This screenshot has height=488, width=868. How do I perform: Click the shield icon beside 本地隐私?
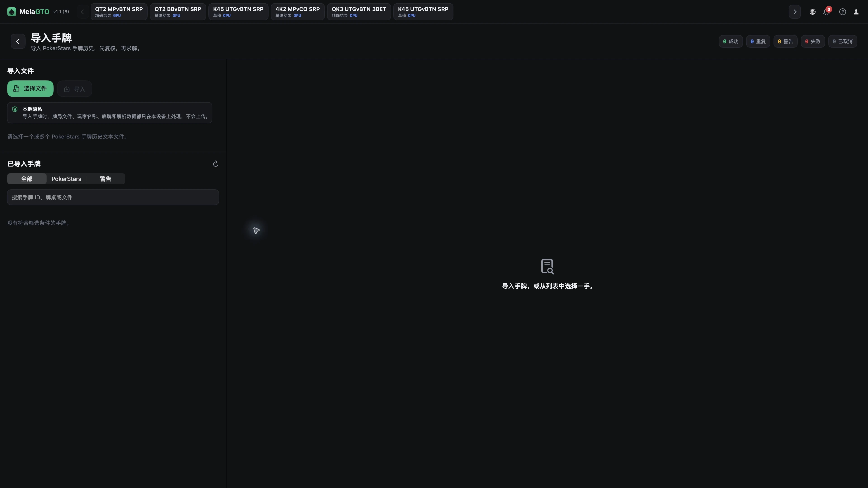[x=15, y=109]
